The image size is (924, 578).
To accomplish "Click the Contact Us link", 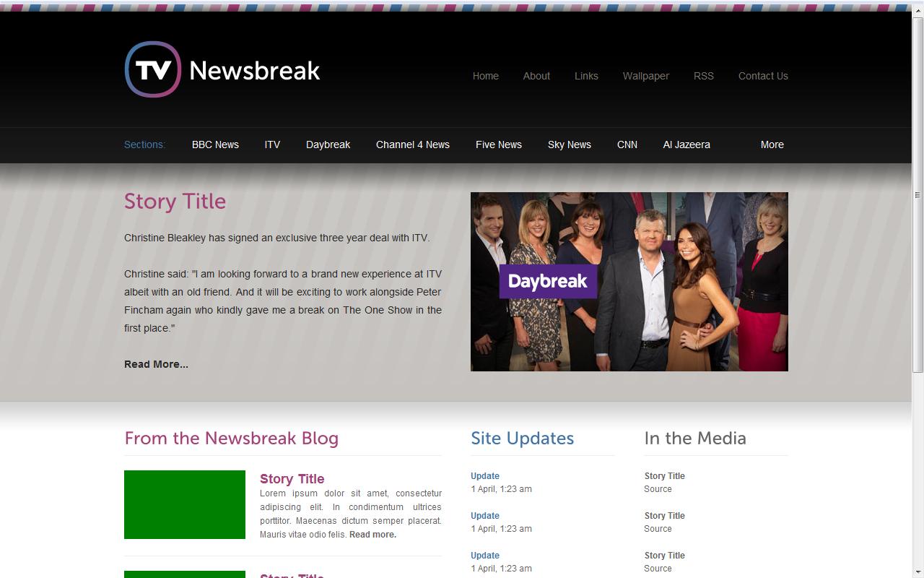I will pos(762,76).
